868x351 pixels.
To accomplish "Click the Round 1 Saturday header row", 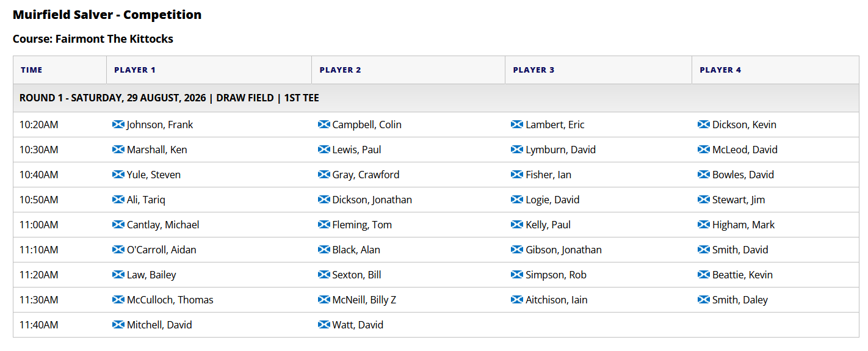I will click(x=436, y=98).
